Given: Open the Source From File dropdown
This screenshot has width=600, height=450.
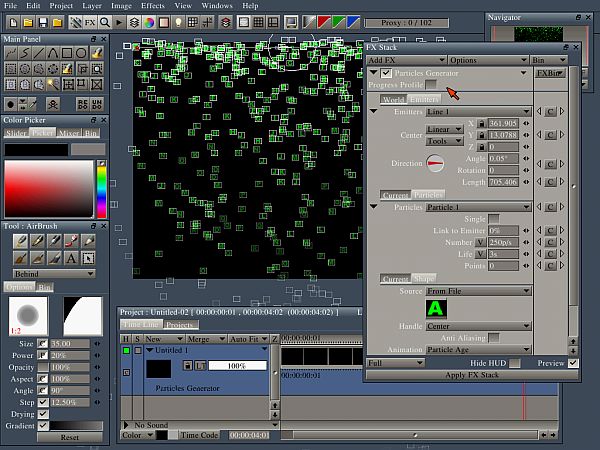Looking at the screenshot, I should pyautogui.click(x=478, y=291).
